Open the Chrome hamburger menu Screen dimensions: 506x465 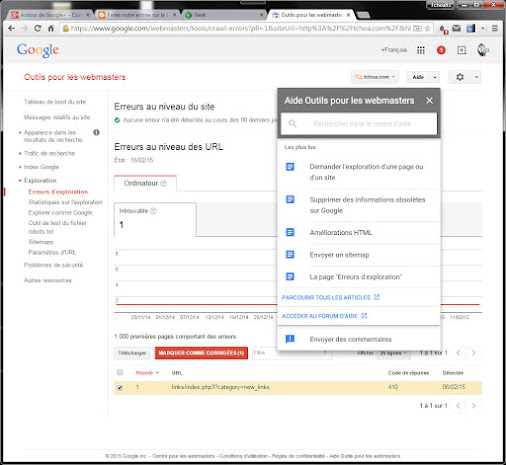[495, 28]
